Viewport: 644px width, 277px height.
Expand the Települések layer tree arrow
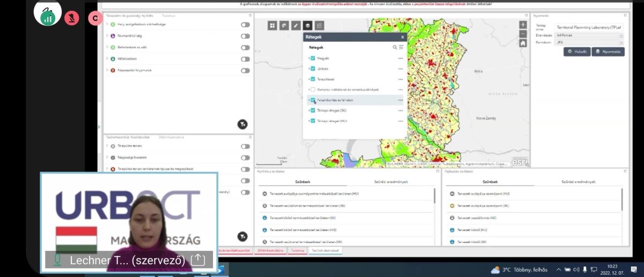(309, 79)
